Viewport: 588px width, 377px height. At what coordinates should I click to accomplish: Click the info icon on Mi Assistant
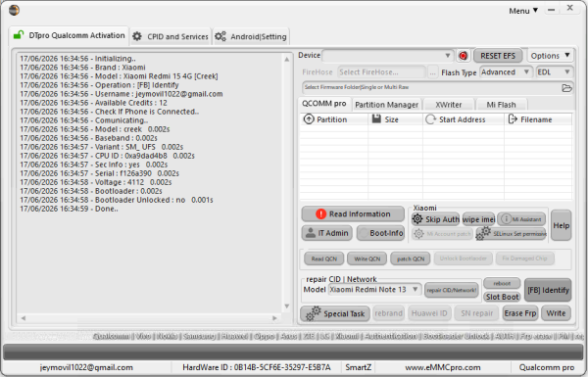pyautogui.click(x=507, y=218)
